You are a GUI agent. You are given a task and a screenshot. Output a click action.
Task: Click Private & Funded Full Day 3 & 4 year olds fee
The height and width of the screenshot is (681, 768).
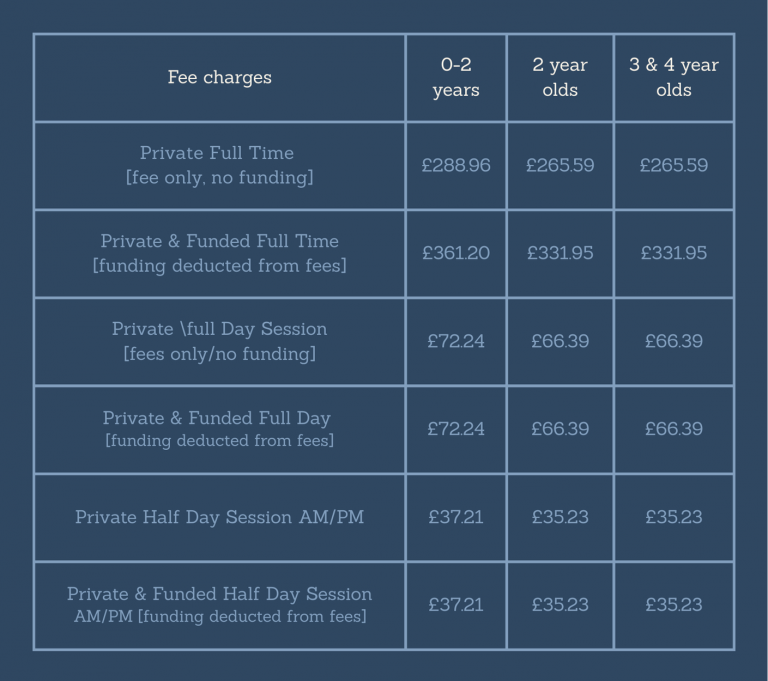click(673, 429)
